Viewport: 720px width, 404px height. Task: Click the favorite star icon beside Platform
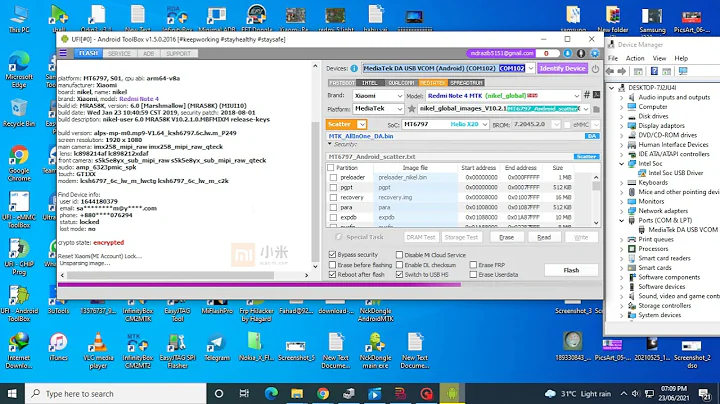pos(411,109)
